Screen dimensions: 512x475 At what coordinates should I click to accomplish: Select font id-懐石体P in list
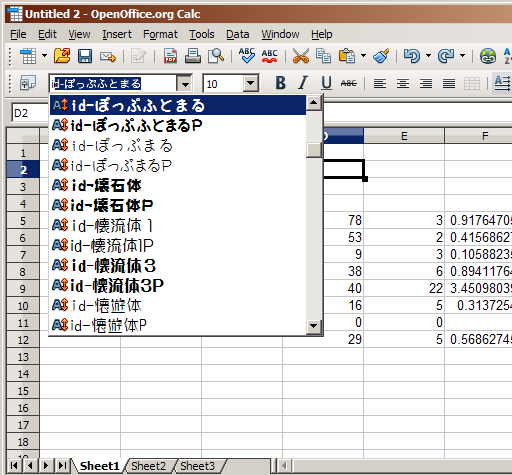[x=178, y=205]
